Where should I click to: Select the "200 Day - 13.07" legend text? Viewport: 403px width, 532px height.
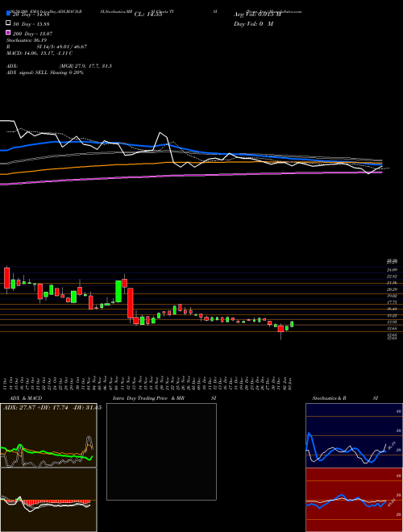pyautogui.click(x=32, y=34)
